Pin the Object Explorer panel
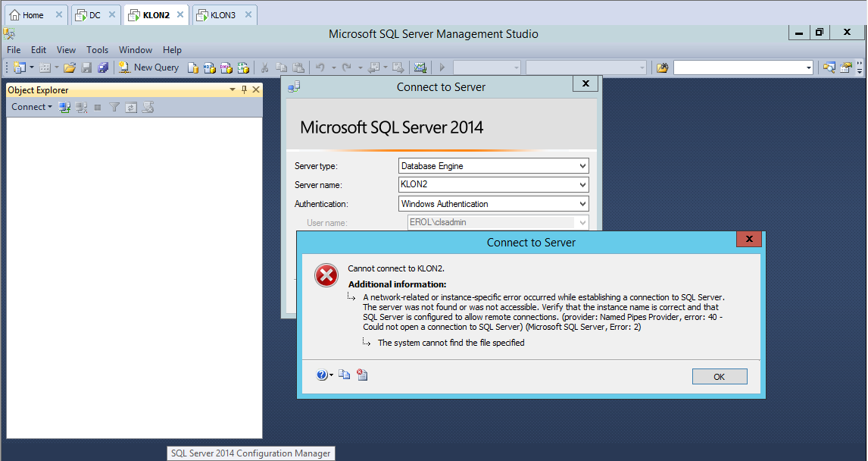The width and height of the screenshot is (868, 461). tap(244, 89)
